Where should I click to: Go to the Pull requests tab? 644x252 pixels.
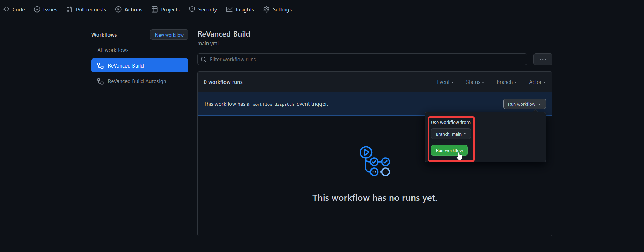(87, 9)
